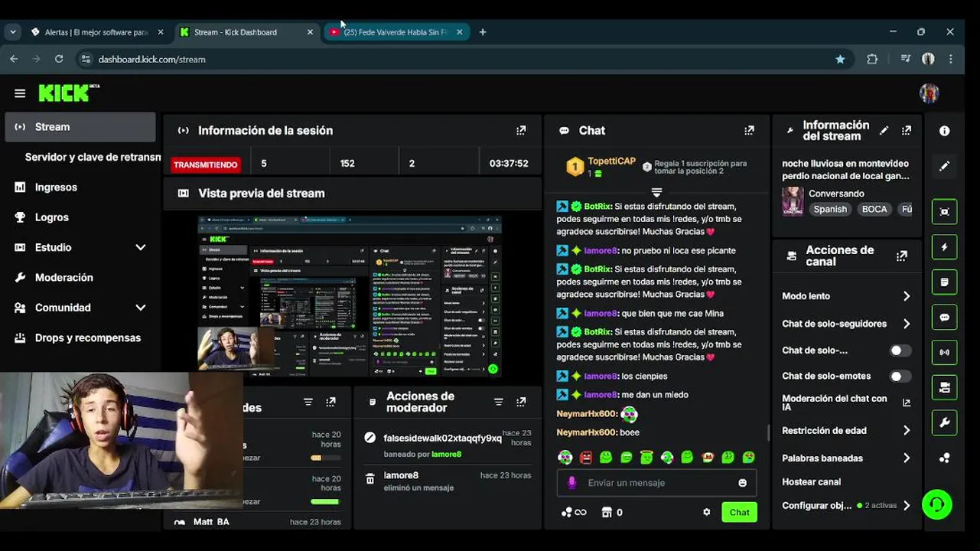Viewport: 980px width, 551px height.
Task: Open the green support headset button
Action: tap(936, 504)
